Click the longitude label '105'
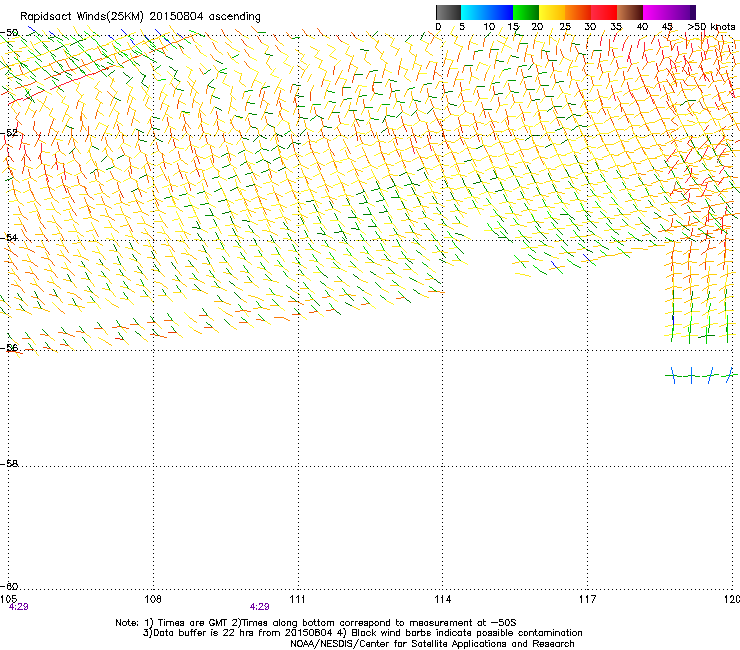740x650 pixels. (x=8, y=599)
